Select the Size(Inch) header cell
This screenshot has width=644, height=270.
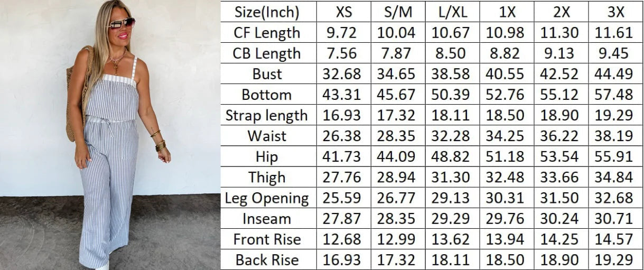click(x=267, y=12)
